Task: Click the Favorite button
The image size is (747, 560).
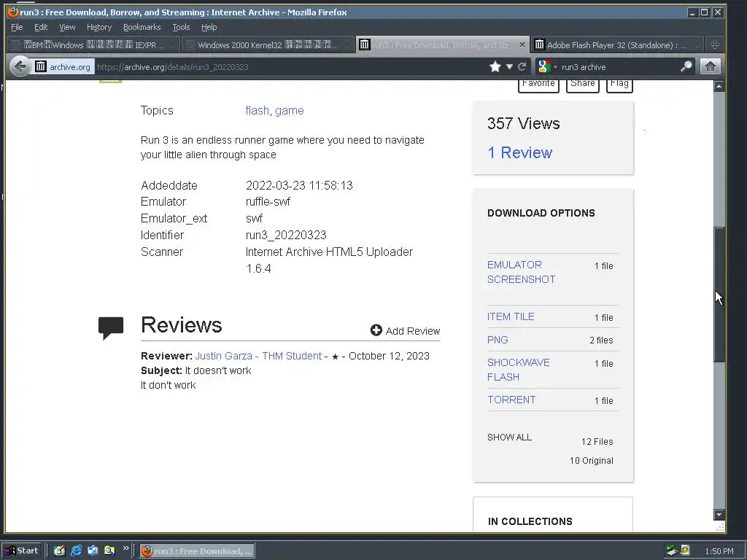Action: (x=538, y=85)
